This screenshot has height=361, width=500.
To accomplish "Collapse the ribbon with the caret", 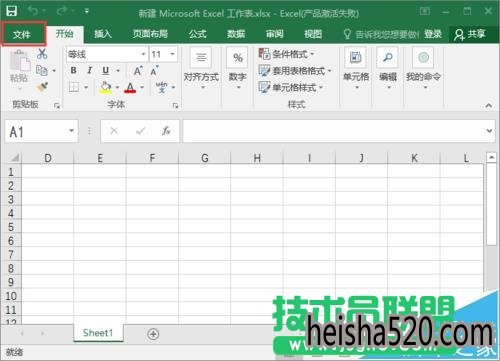I will [x=489, y=106].
